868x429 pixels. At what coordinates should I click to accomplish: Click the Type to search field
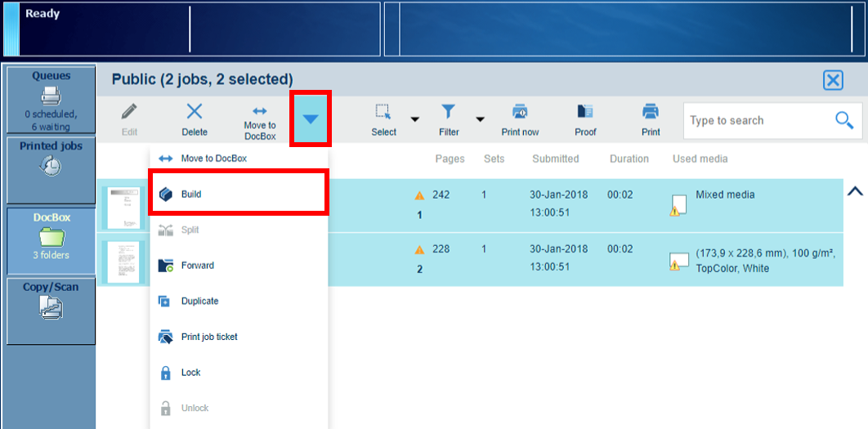click(x=756, y=121)
